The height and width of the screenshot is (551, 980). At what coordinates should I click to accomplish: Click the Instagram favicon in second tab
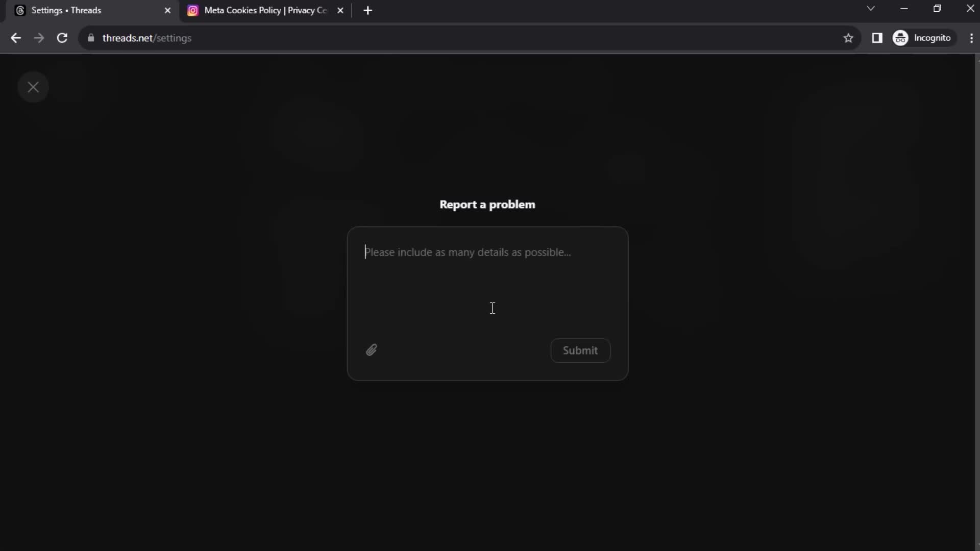[192, 10]
